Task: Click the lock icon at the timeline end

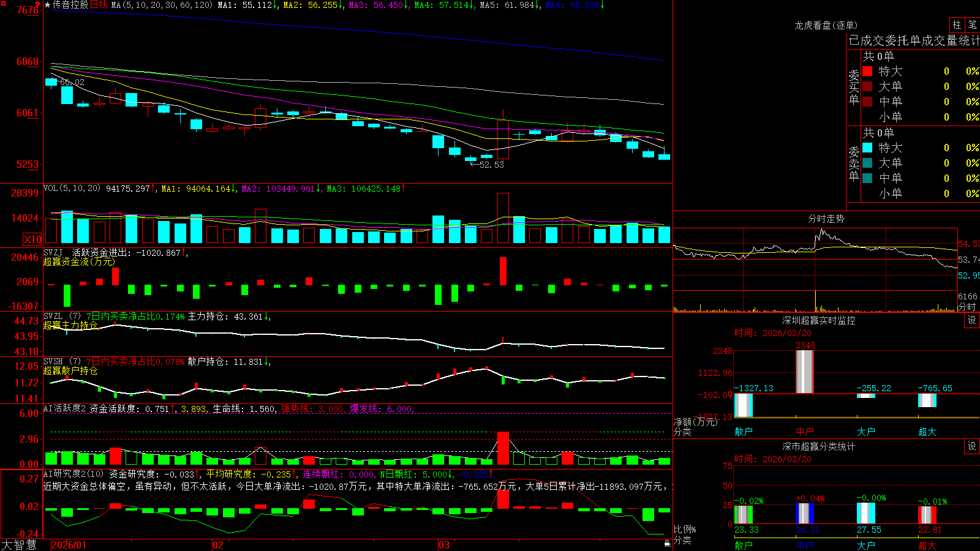Action: click(x=668, y=543)
